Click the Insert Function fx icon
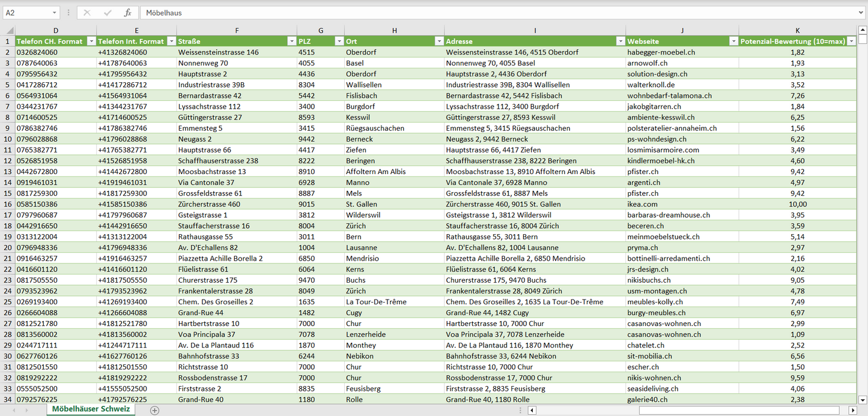Image resolution: width=868 pixels, height=416 pixels. tap(127, 13)
